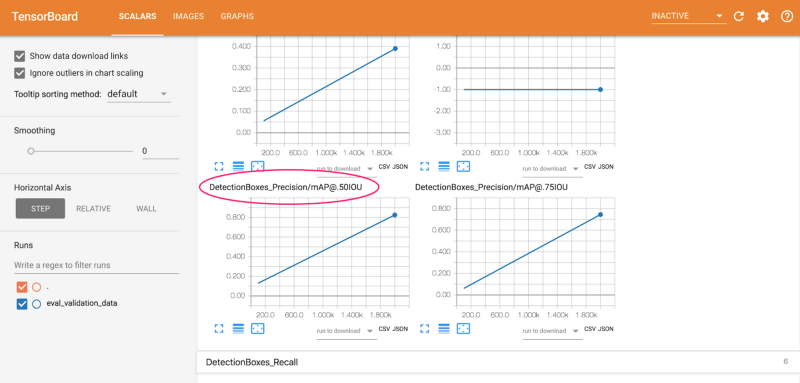Download JSON for the mAP@.50IOU chart
This screenshot has width=800, height=383.
(x=401, y=329)
